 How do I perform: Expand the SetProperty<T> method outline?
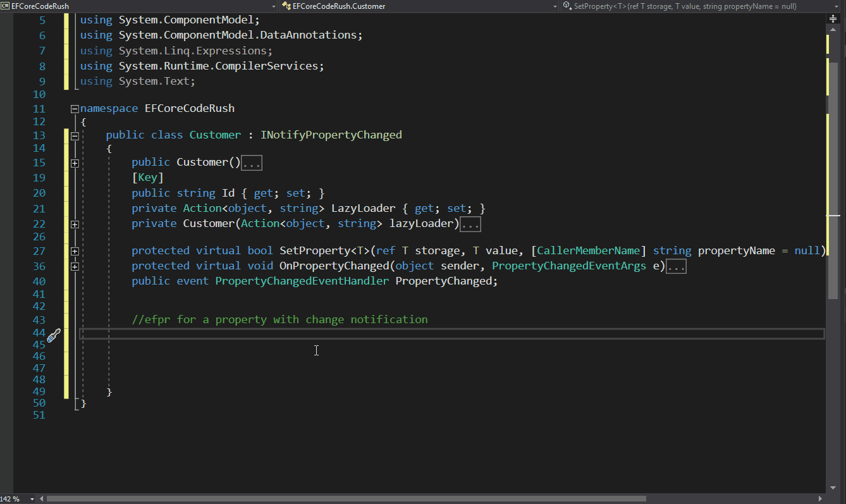click(x=75, y=251)
